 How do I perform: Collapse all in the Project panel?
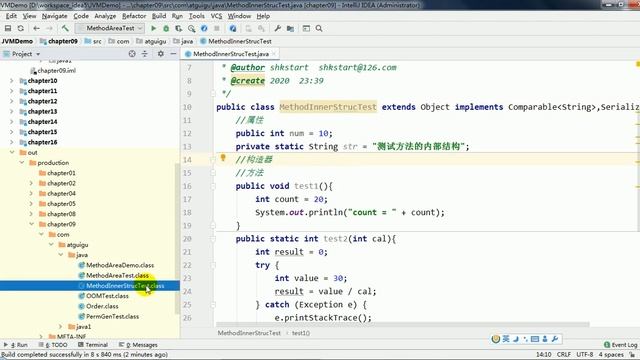144,54
